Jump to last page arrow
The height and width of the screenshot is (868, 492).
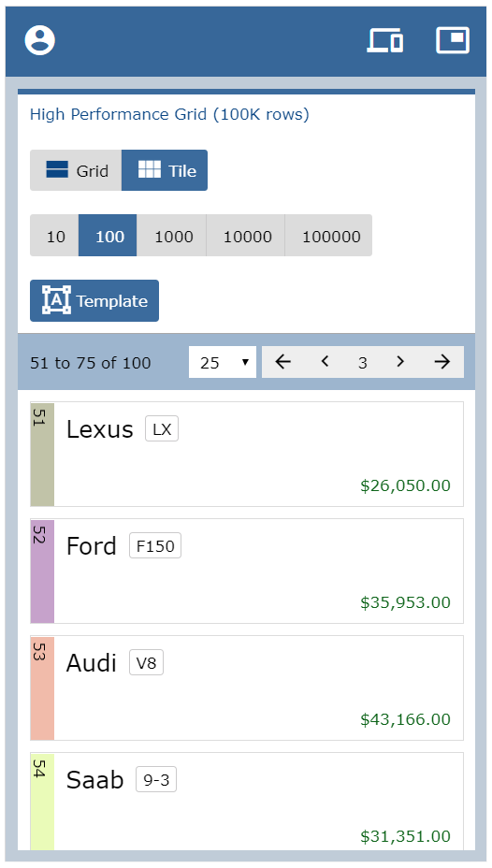click(442, 362)
